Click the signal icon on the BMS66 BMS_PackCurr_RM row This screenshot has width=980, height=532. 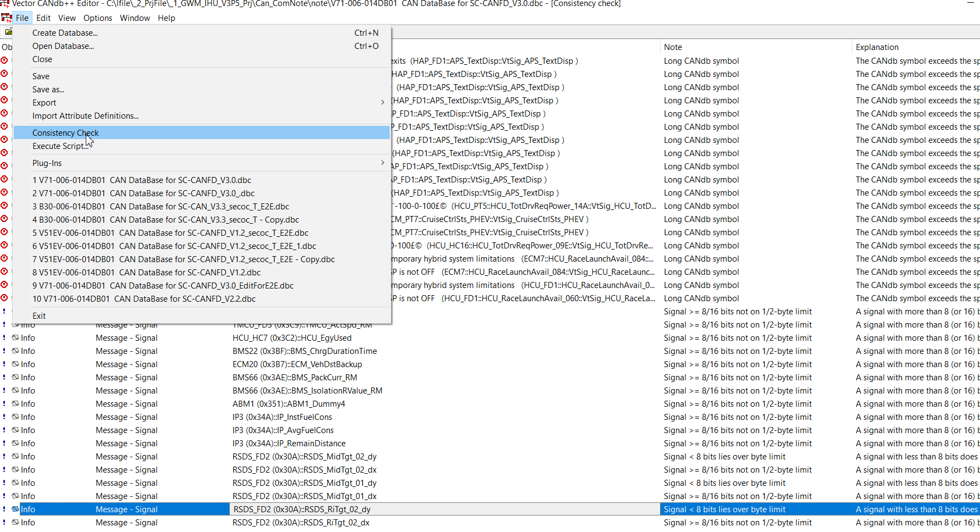point(15,377)
